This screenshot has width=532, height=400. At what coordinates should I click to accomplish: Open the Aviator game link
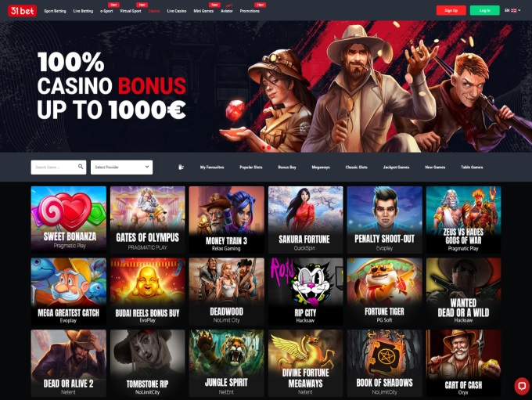tap(227, 11)
